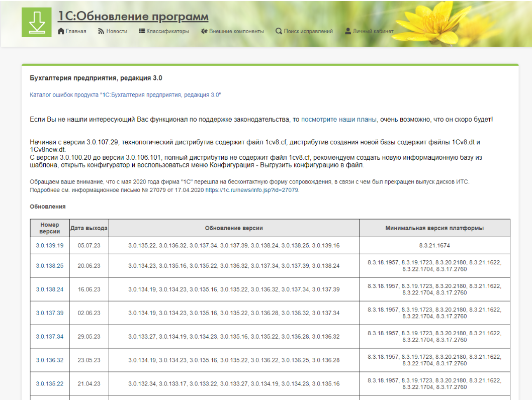This screenshot has height=400, width=532.
Task: Click the Бухгалтерия предприятия, редакция 3.0 heading
Action: click(x=96, y=78)
